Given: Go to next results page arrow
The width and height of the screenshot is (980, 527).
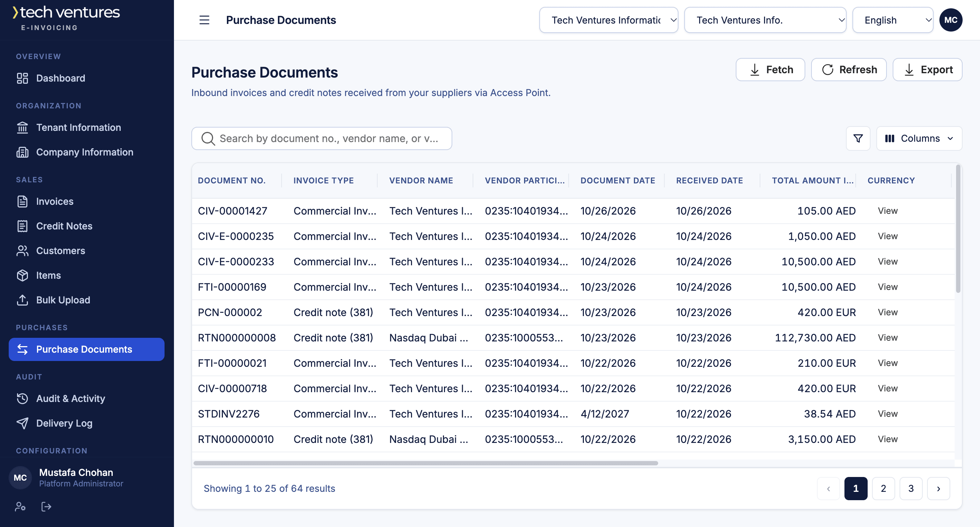Looking at the screenshot, I should tap(938, 489).
